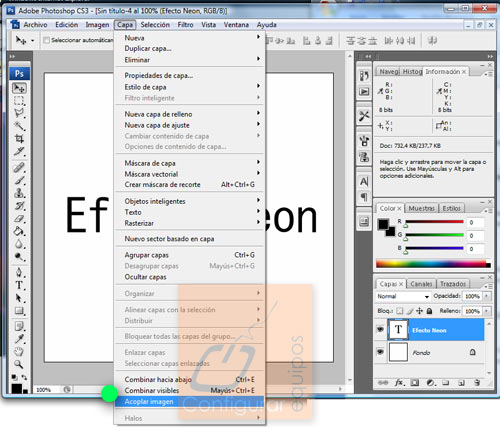
Task: Click the red R slider track
Action: pos(434,222)
